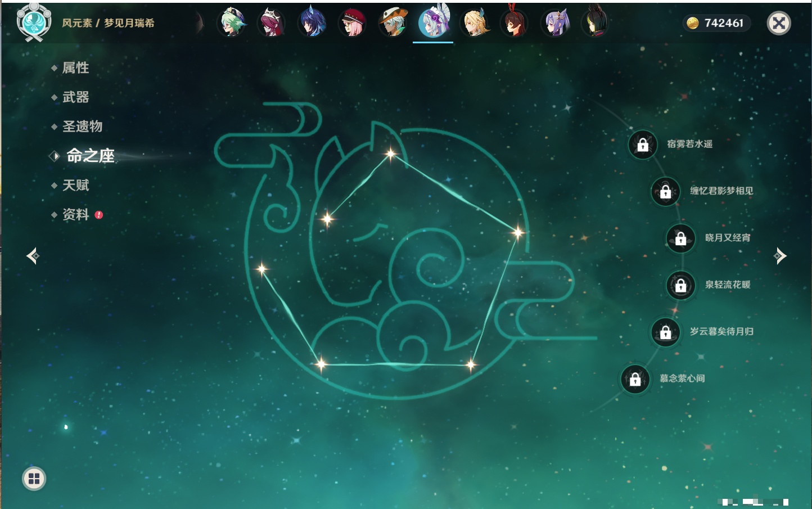This screenshot has height=509, width=812.
Task: Click the highlighted 梦见月瑞希 character avatar
Action: click(x=434, y=21)
